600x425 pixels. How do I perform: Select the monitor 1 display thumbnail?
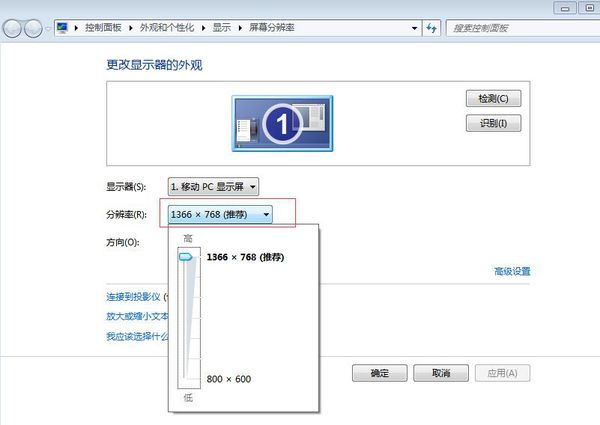(x=283, y=123)
